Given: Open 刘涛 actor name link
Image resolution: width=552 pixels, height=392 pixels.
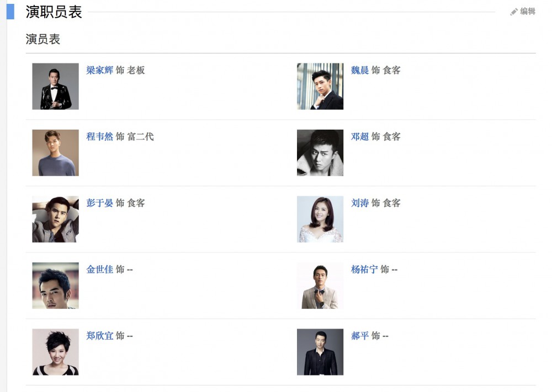Looking at the screenshot, I should (x=360, y=203).
